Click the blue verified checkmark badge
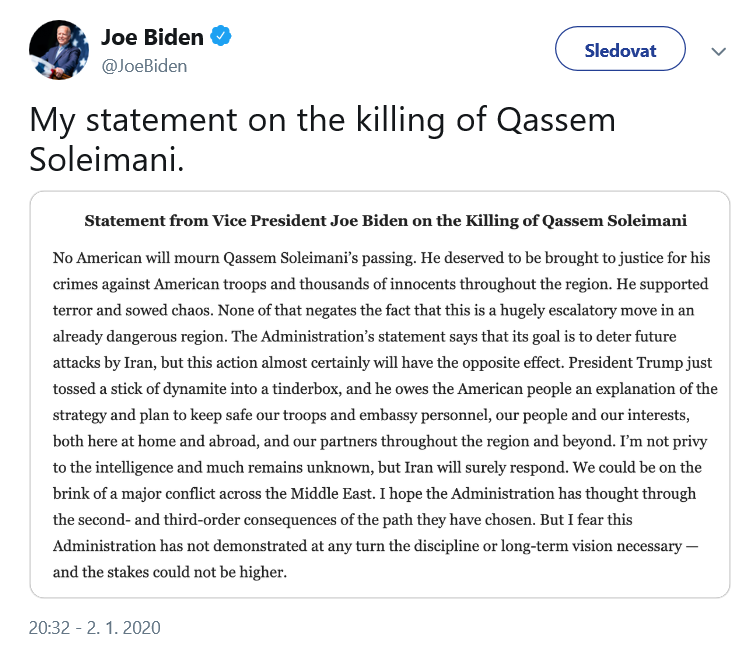748x654 pixels. coord(222,38)
